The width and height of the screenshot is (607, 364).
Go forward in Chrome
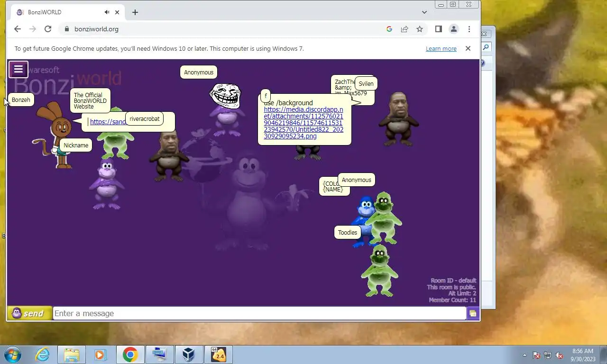click(32, 29)
